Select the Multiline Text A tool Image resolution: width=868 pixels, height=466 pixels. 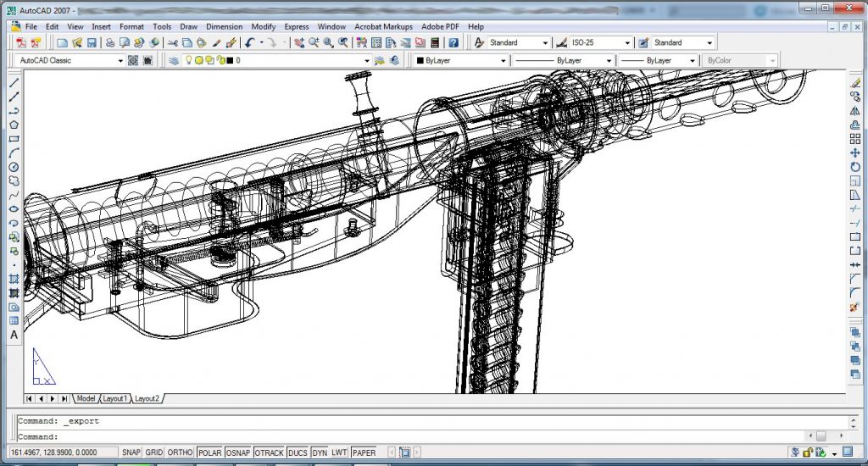[14, 335]
